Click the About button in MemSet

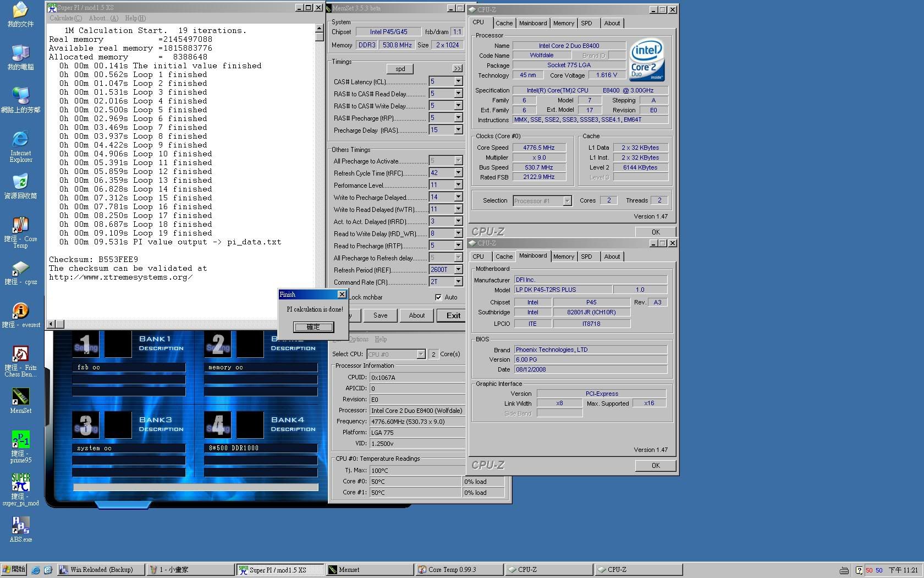(x=416, y=315)
